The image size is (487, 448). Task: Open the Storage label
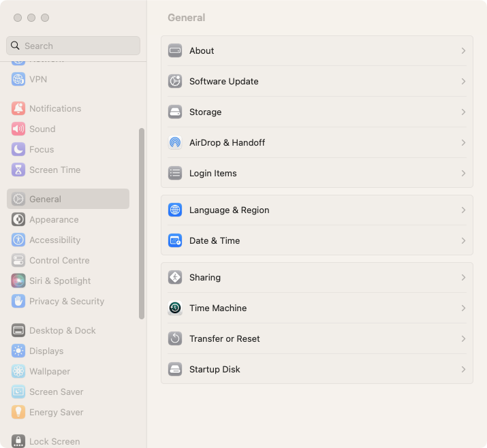(205, 112)
